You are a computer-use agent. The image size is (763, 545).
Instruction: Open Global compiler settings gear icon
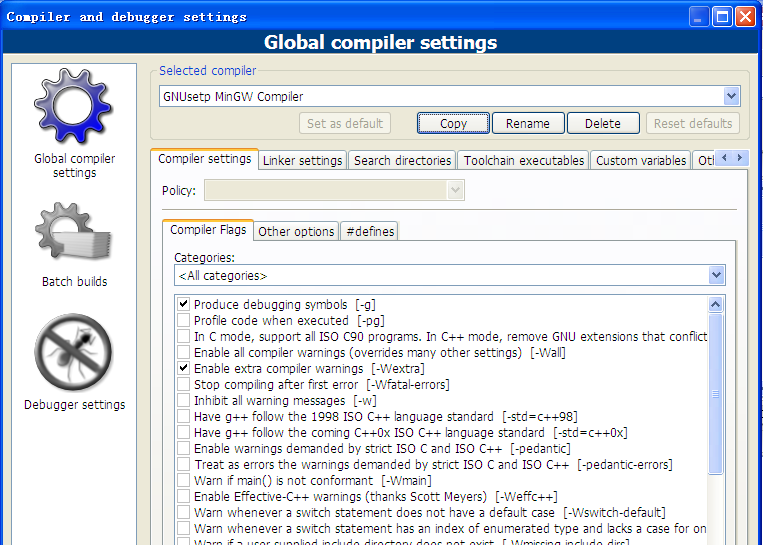pos(73,106)
